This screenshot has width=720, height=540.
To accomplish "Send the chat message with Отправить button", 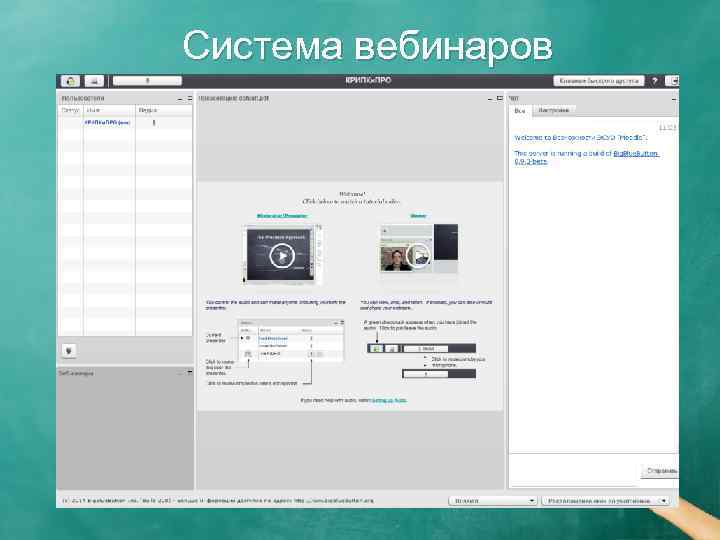I will point(660,471).
